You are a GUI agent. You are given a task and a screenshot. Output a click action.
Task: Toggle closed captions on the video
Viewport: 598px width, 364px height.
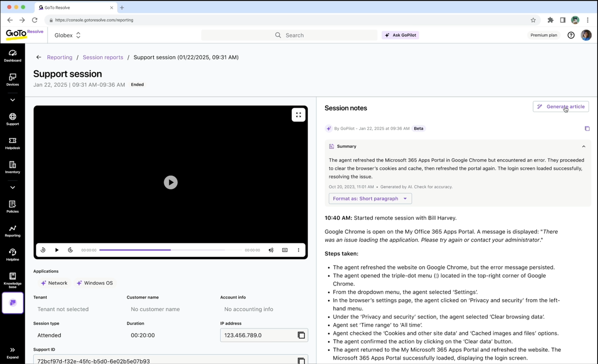(x=285, y=250)
